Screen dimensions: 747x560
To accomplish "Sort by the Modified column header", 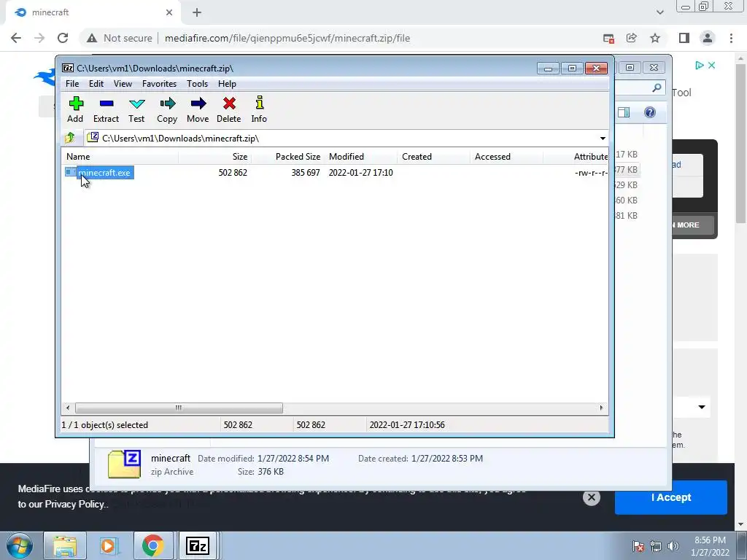I will (x=360, y=157).
